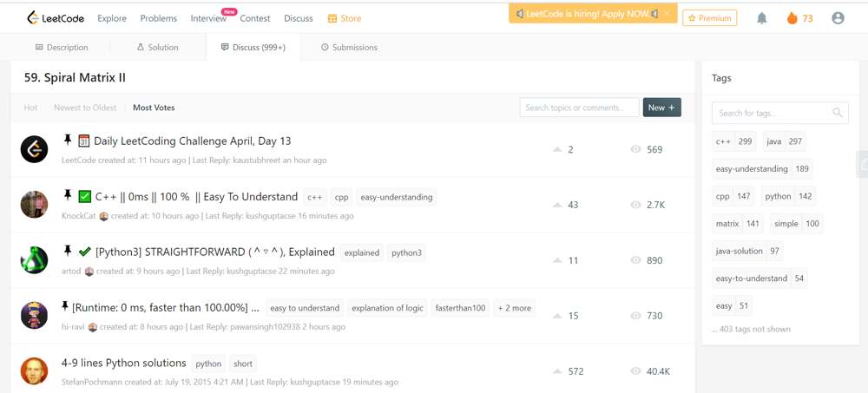The image size is (868, 393).
Task: Focus the Search topics or comments field
Action: point(580,108)
